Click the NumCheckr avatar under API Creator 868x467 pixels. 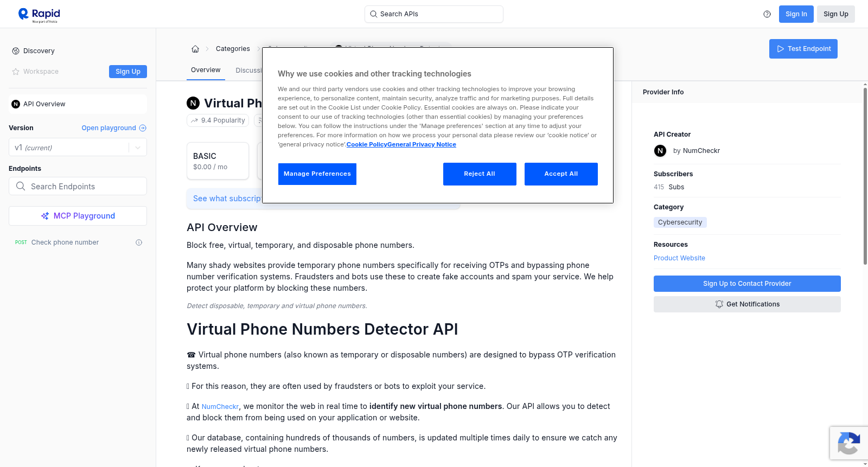click(x=660, y=151)
